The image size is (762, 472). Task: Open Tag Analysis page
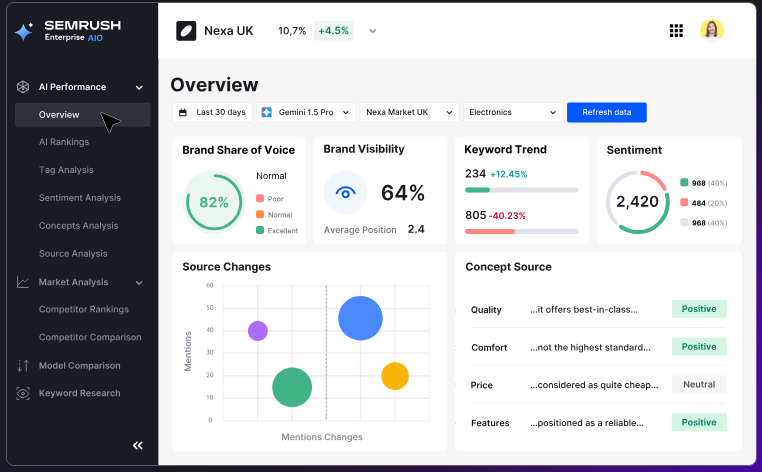click(66, 170)
